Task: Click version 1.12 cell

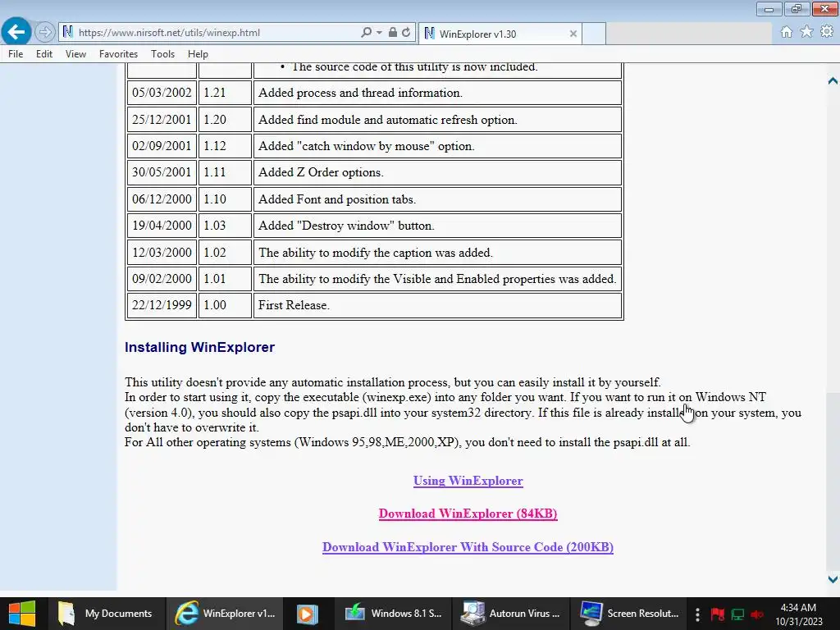Action: point(225,146)
